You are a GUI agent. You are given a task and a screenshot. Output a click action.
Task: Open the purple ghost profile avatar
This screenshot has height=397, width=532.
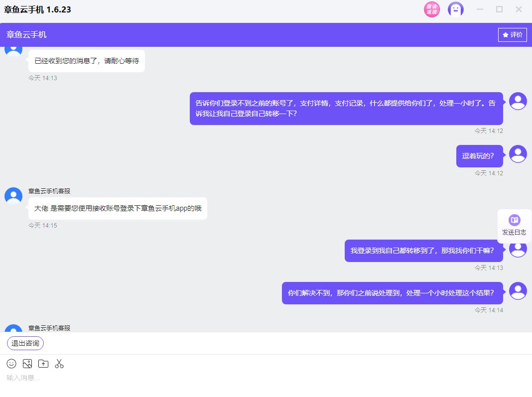[455, 9]
